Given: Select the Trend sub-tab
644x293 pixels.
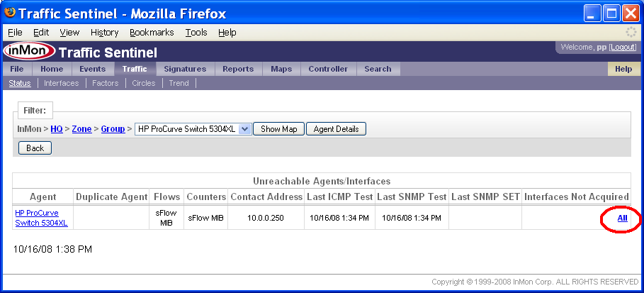Looking at the screenshot, I should pyautogui.click(x=179, y=83).
